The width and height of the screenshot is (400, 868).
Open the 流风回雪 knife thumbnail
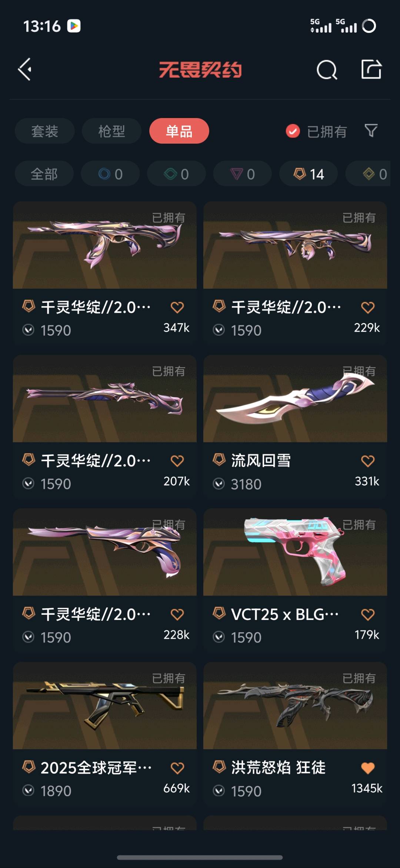tap(295, 399)
